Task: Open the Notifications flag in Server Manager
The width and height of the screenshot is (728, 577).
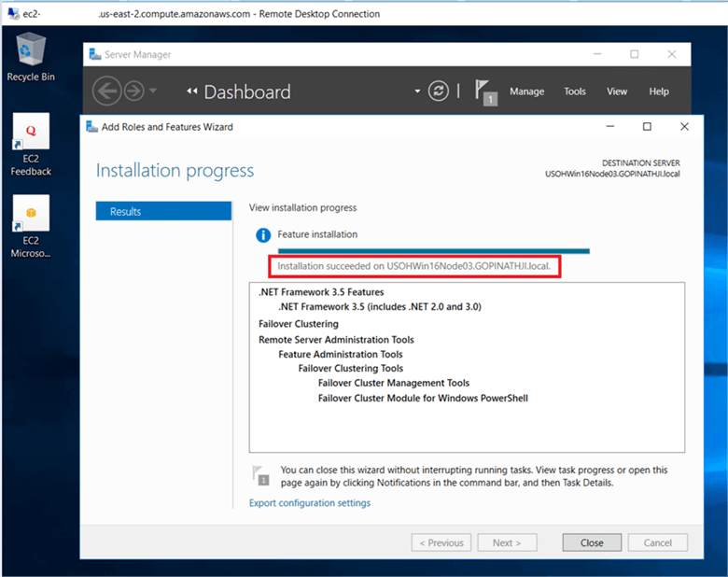Action: (485, 92)
